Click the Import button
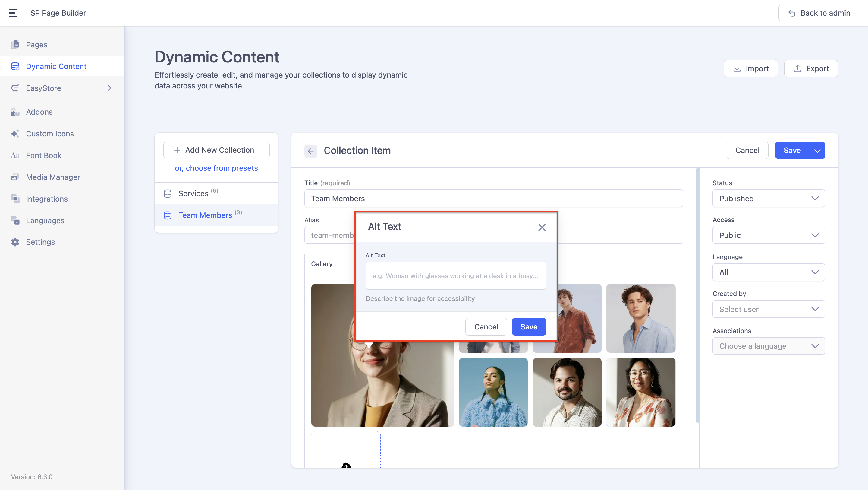 750,68
